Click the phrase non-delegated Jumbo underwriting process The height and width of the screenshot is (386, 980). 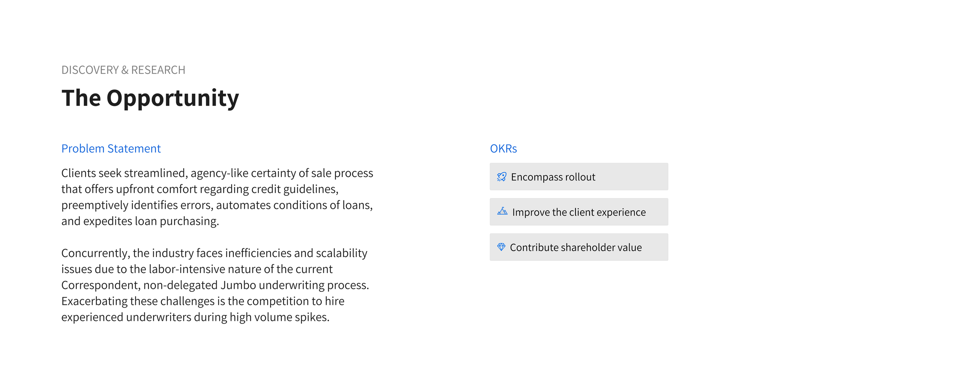[256, 285]
